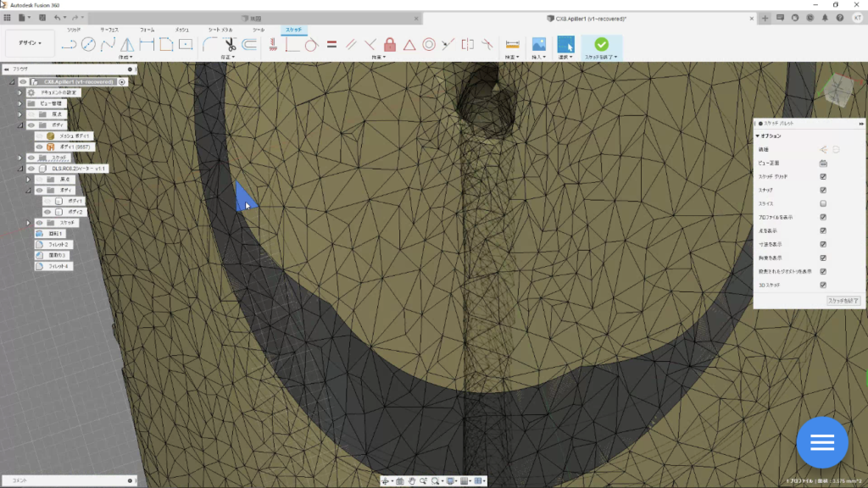Select フィレット2 feature in browser tree
This screenshot has height=488, width=868.
coord(59,244)
